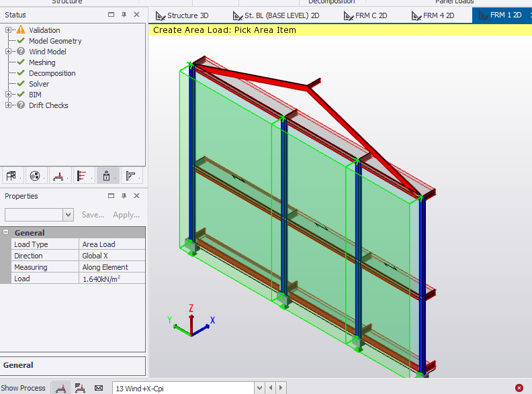Pick the middle green wall panel area
The height and width of the screenshot is (394, 532).
pos(319,190)
